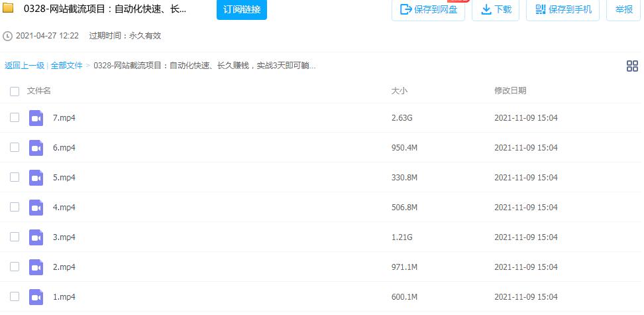The height and width of the screenshot is (315, 644).
Task: Click the 2.63G size value
Action: 402,118
